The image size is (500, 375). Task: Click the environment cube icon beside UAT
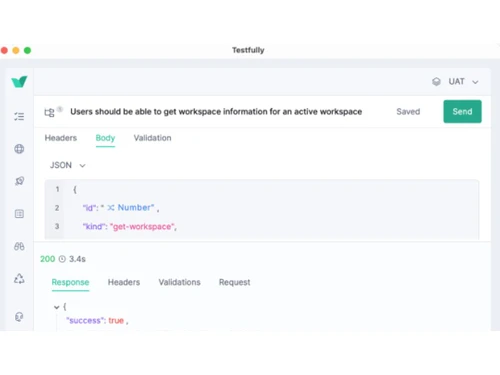(436, 82)
